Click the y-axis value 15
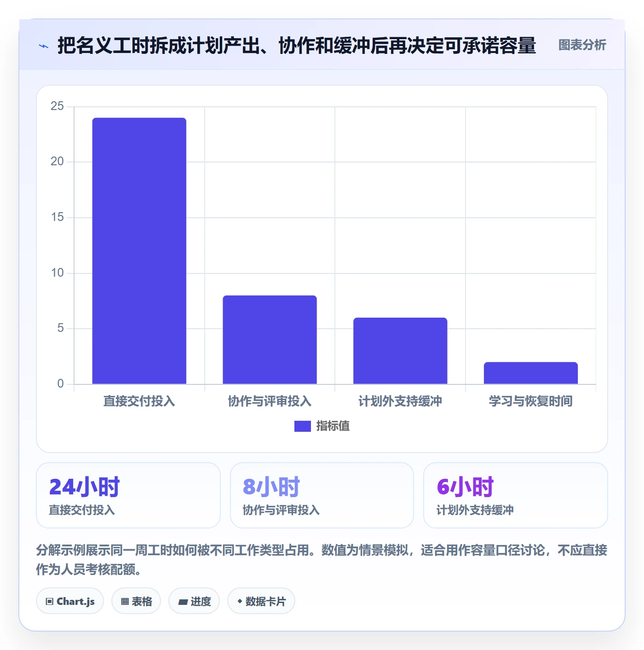The width and height of the screenshot is (644, 650). pyautogui.click(x=57, y=217)
